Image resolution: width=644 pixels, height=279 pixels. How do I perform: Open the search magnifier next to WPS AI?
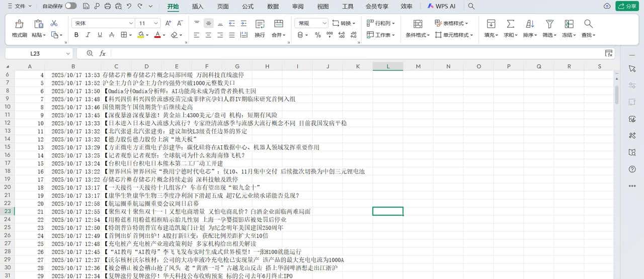[x=471, y=6]
